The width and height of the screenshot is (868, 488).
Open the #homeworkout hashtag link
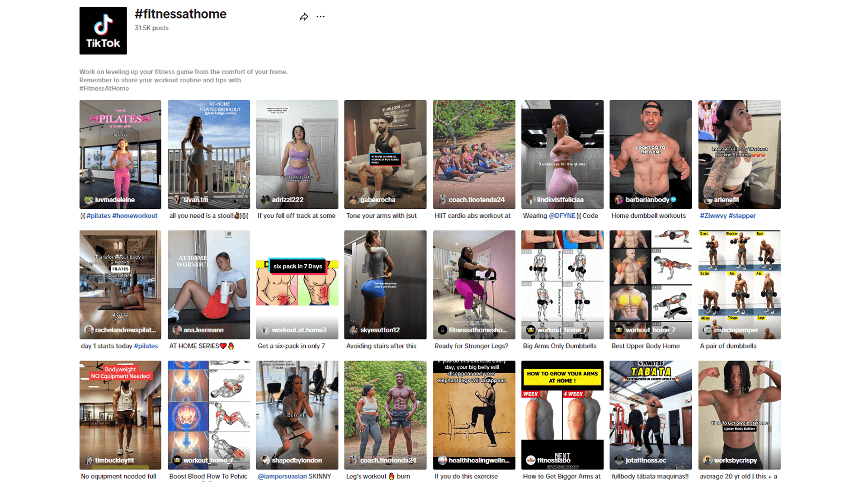point(135,216)
